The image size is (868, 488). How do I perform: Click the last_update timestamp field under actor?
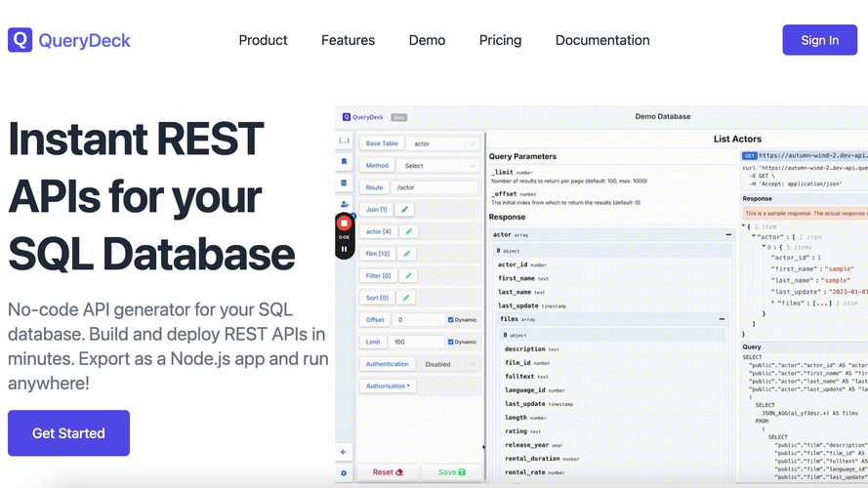click(531, 305)
